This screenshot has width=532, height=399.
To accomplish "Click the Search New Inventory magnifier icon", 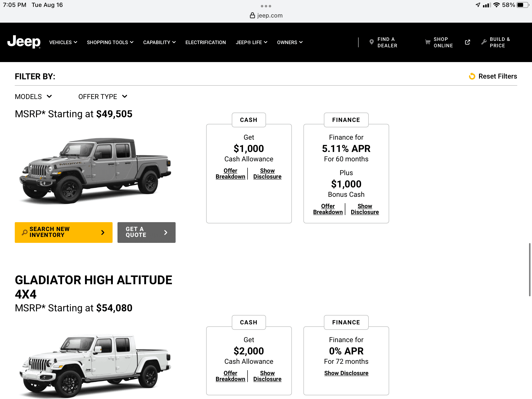I will click(24, 232).
